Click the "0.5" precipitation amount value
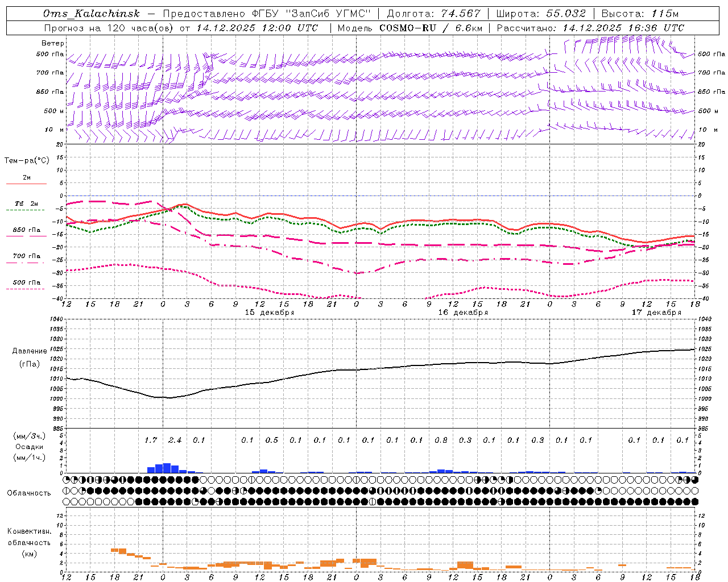The height and width of the screenshot is (582, 728). [271, 440]
